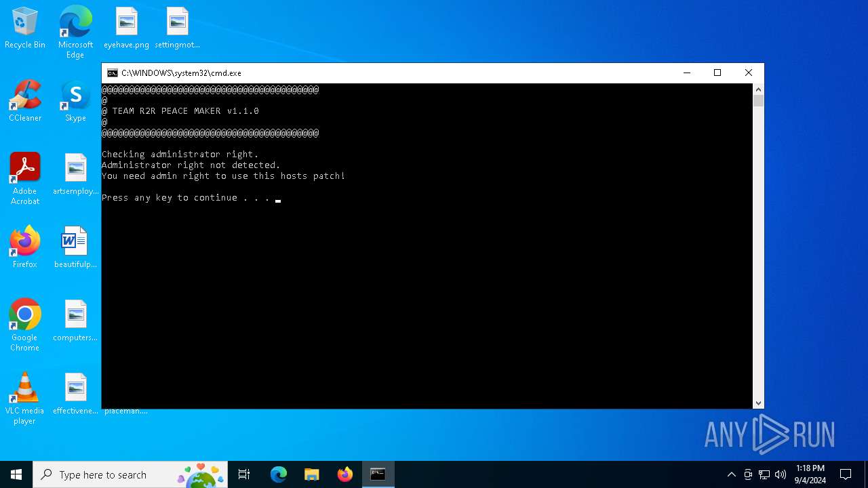Click the network status tray icon
This screenshot has width=868, height=488.
point(764,474)
